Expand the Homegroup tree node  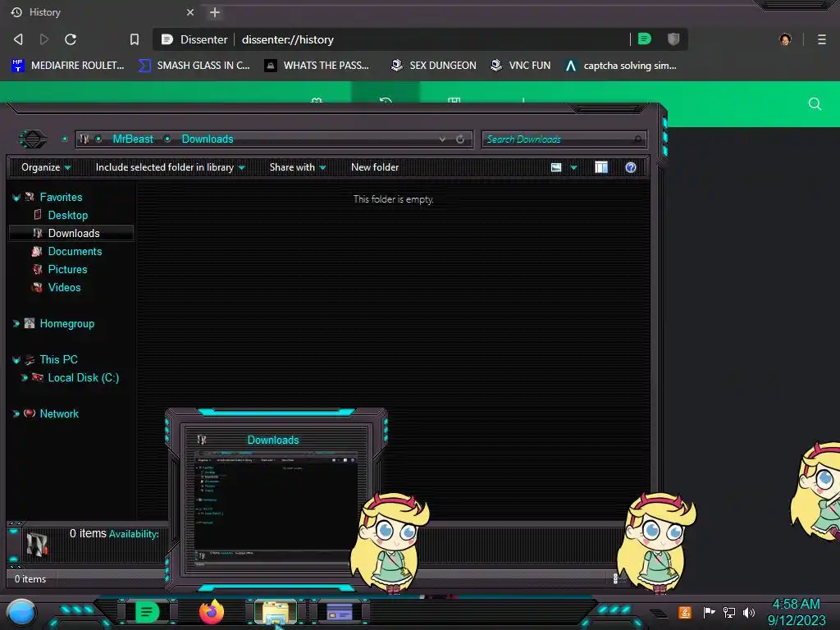click(x=16, y=323)
